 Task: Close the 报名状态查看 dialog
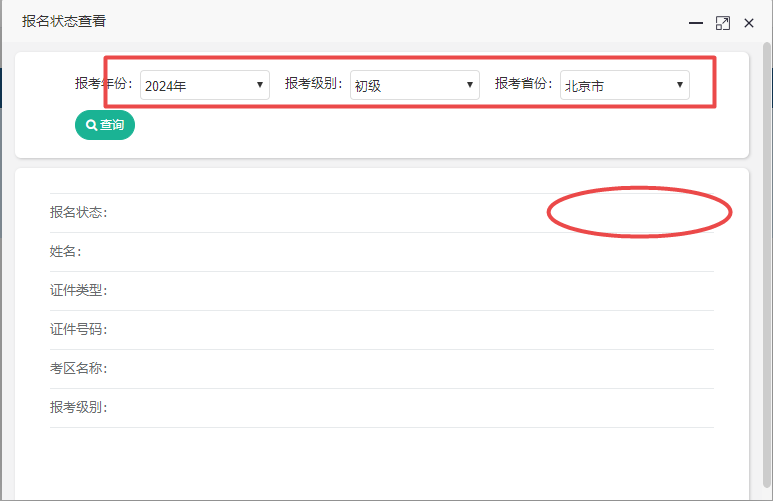(x=749, y=22)
